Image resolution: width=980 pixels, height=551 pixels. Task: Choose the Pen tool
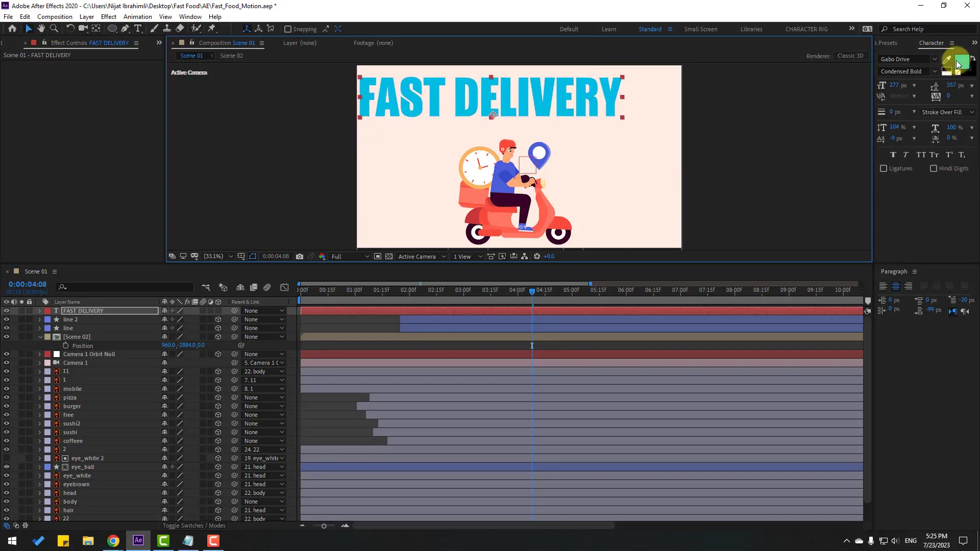125,29
